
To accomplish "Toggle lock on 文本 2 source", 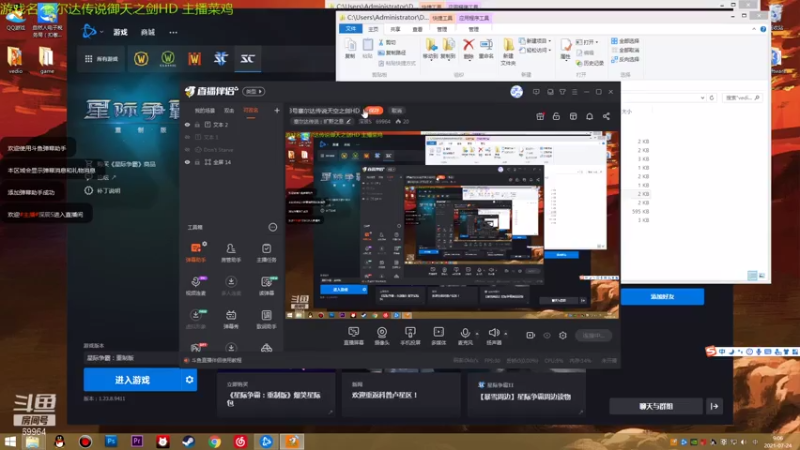I will [197, 124].
